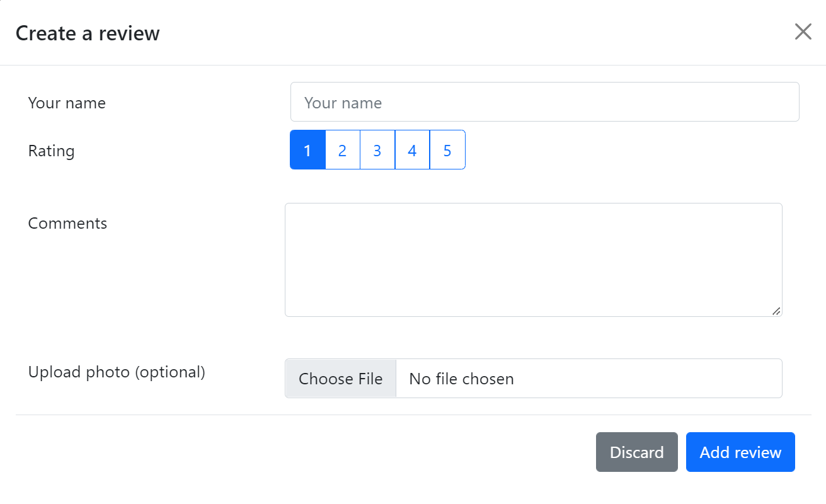The image size is (826, 504).
Task: Click the Create a review heading
Action: (88, 33)
